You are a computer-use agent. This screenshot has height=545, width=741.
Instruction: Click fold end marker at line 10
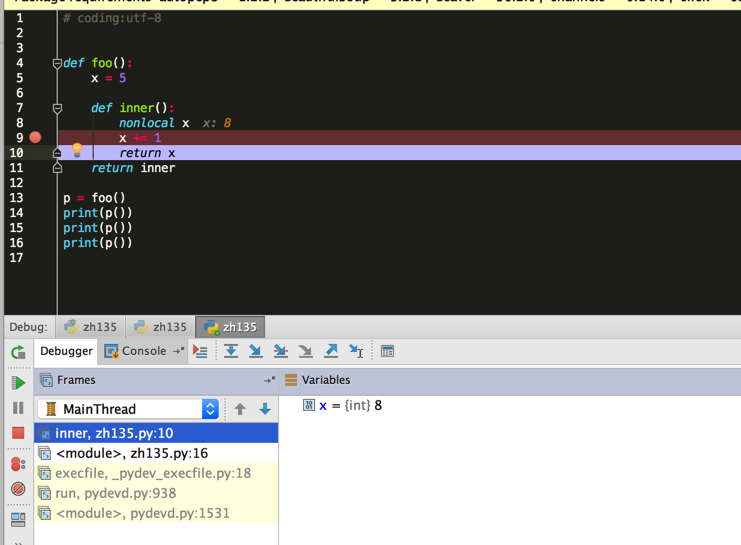pos(57,153)
